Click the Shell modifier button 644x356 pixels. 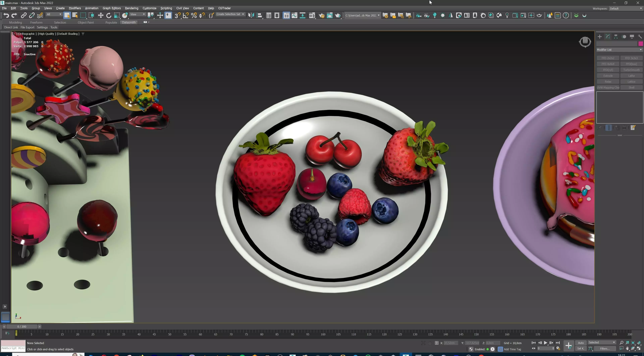point(631,88)
